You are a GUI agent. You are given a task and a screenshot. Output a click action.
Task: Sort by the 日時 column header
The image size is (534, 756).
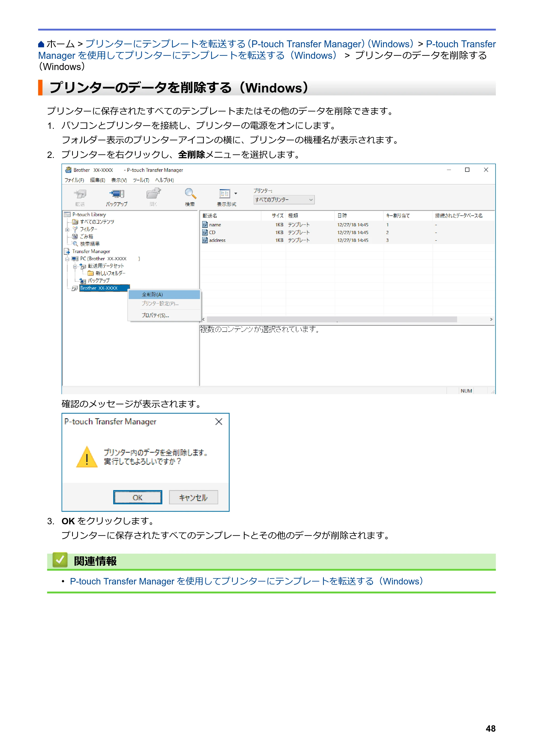click(x=359, y=216)
